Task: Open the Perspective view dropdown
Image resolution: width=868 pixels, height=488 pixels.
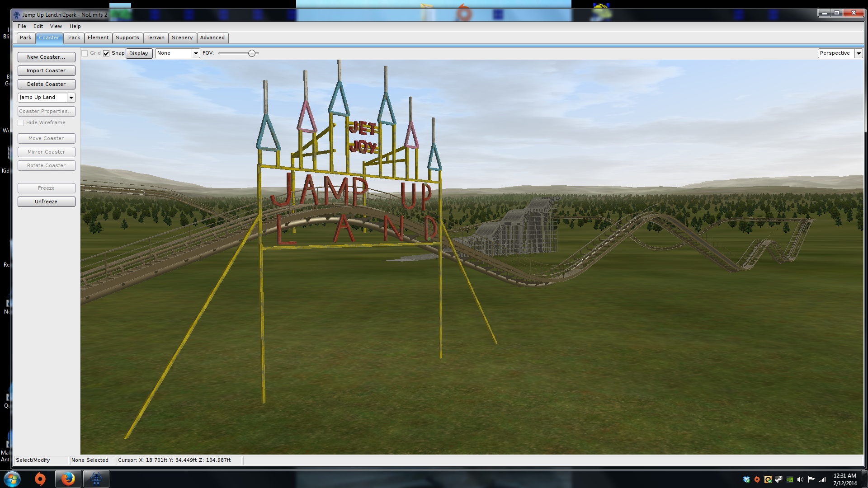Action: point(858,53)
